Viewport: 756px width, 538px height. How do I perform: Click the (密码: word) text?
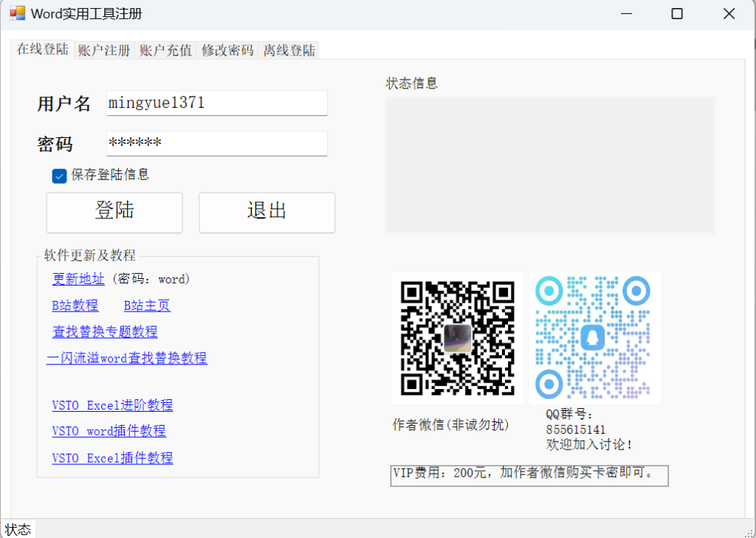click(151, 279)
